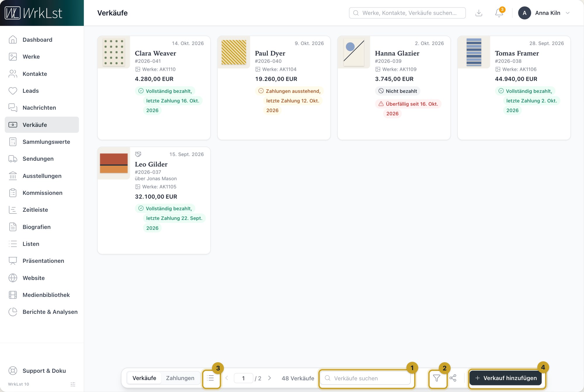
Task: Go to Werke in the sidebar
Action: pos(42,57)
